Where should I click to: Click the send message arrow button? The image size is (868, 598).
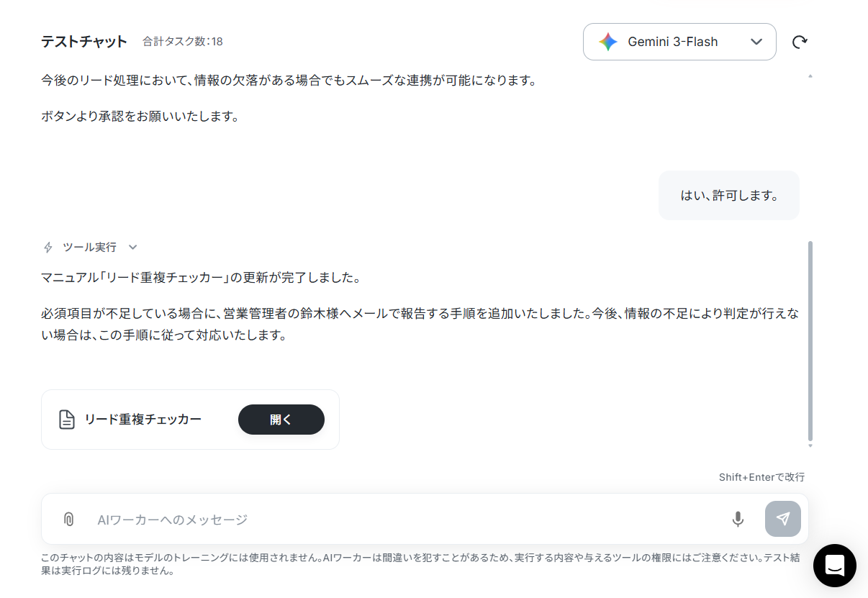(783, 519)
